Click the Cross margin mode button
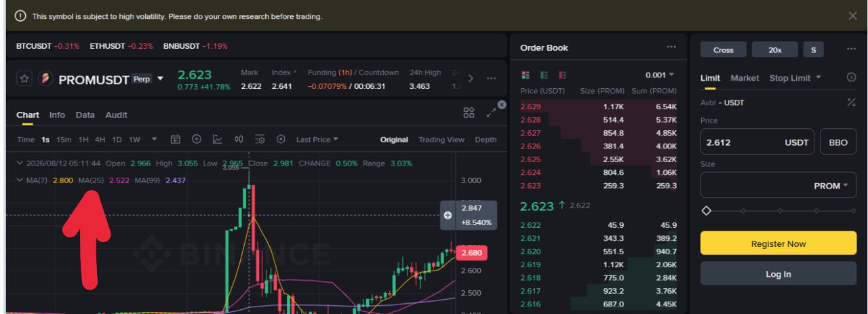The width and height of the screenshot is (868, 314). click(x=724, y=50)
